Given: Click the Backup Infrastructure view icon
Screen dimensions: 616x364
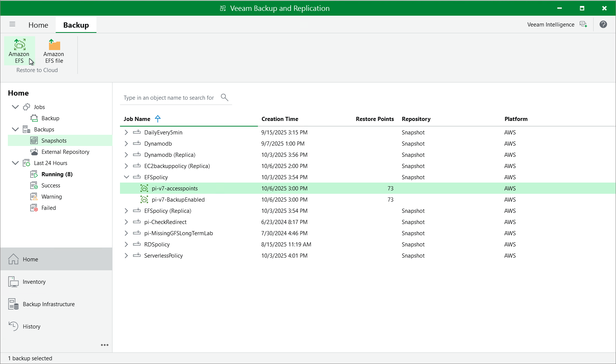Looking at the screenshot, I should [x=13, y=304].
